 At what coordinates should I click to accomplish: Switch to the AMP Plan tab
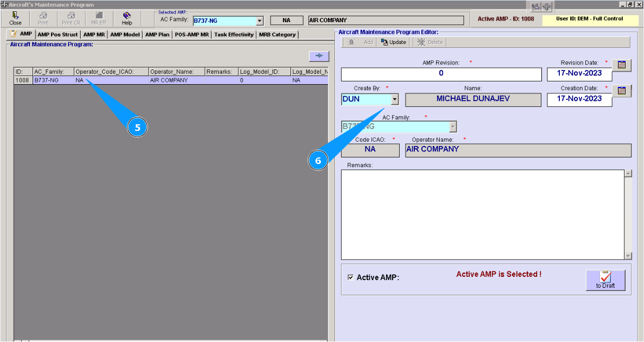click(157, 35)
